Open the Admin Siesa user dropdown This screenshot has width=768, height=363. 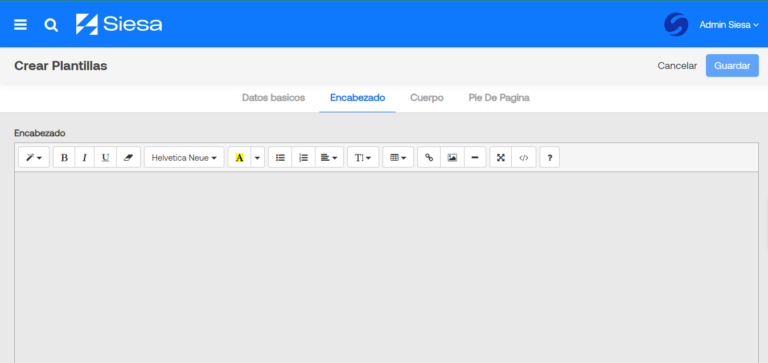point(729,25)
